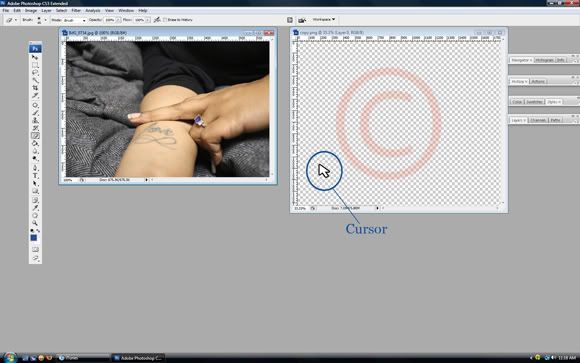This screenshot has width=580, height=363.
Task: Switch to the History panel tab
Action: (x=519, y=81)
